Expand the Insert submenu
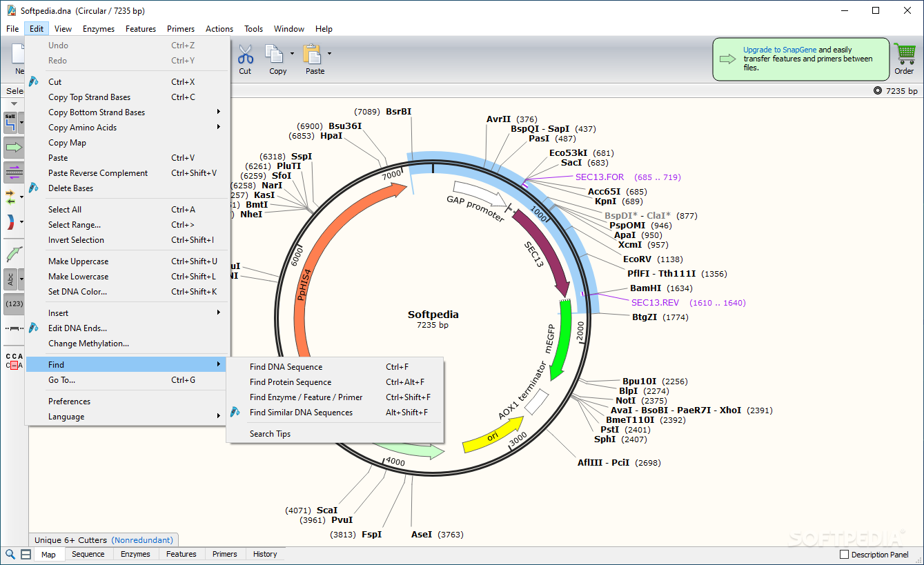 pos(219,313)
